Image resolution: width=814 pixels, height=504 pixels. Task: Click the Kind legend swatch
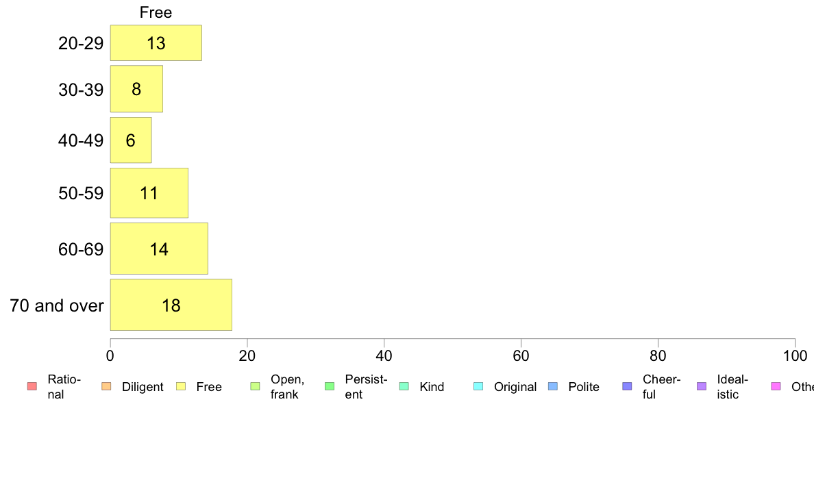tap(404, 386)
